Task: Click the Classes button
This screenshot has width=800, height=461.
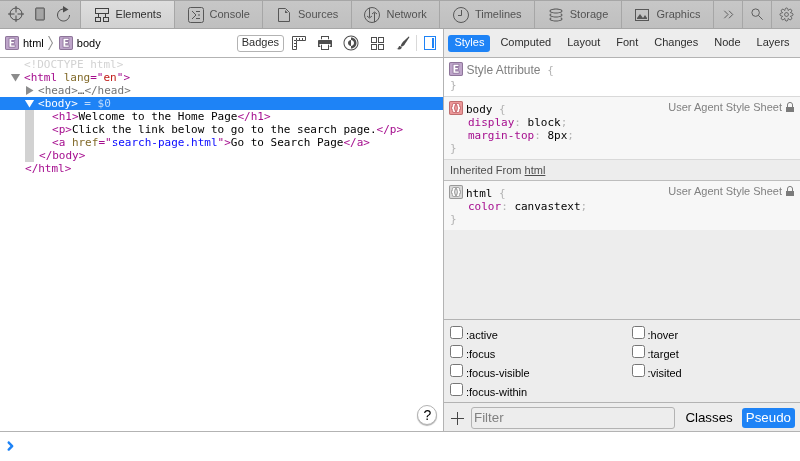Action: pos(708,418)
